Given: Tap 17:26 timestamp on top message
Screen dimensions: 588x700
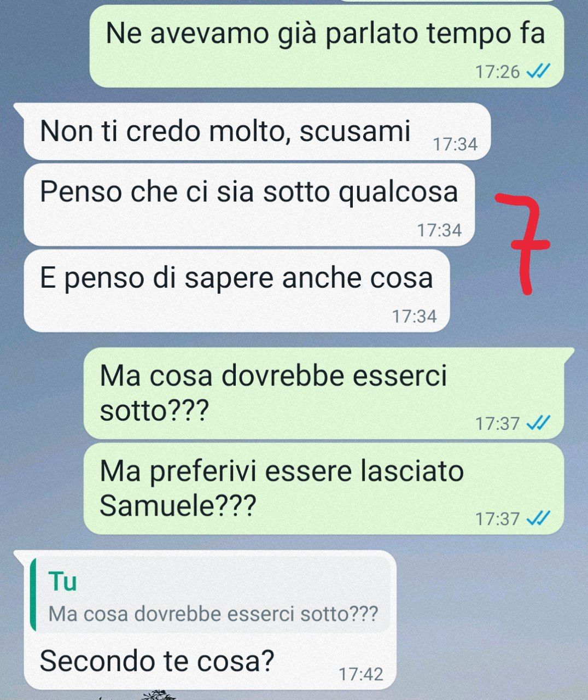Looking at the screenshot, I should pyautogui.click(x=498, y=72).
